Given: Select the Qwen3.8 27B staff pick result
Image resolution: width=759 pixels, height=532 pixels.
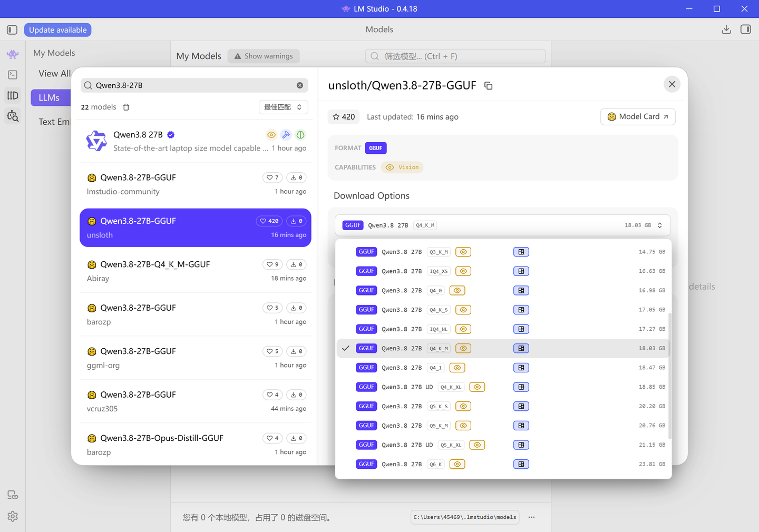Looking at the screenshot, I should tap(196, 141).
